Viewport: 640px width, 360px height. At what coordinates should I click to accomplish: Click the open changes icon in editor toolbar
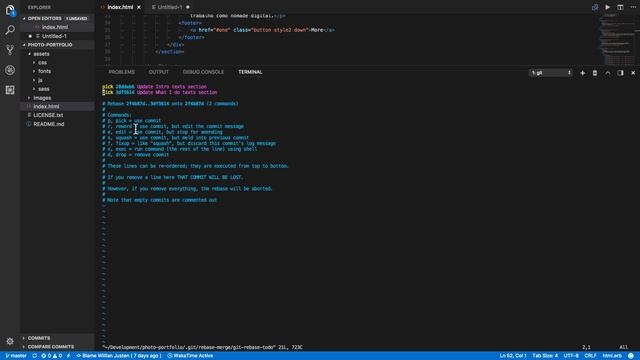pos(595,7)
